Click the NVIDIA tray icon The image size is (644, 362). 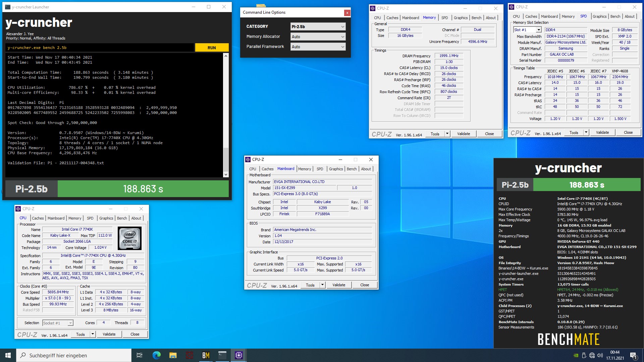[576, 355]
